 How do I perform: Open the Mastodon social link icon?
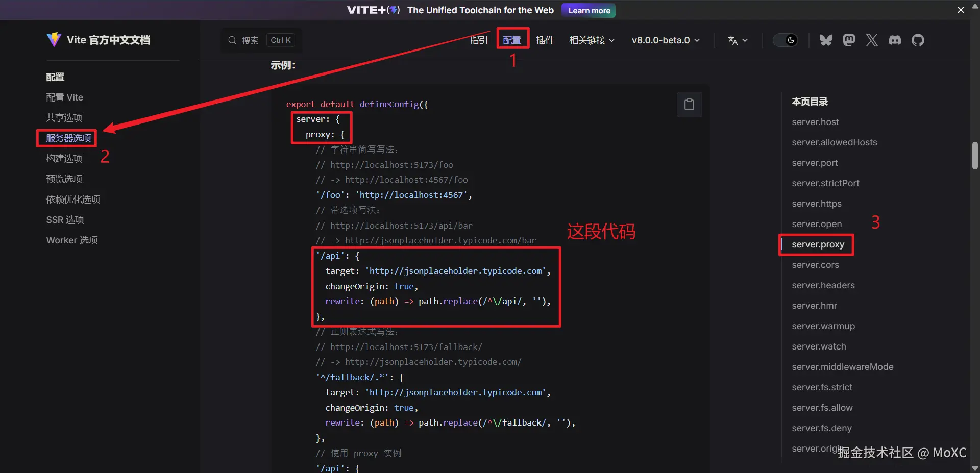(849, 40)
